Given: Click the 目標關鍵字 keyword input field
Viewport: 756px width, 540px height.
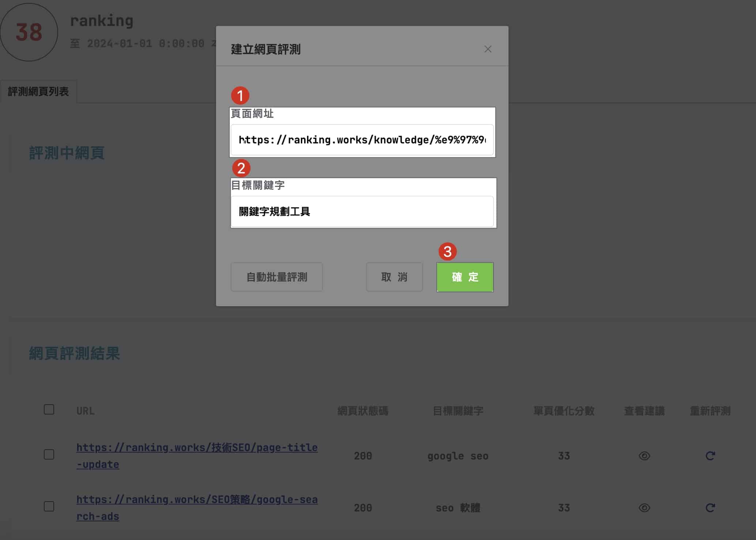Looking at the screenshot, I should 362,211.
